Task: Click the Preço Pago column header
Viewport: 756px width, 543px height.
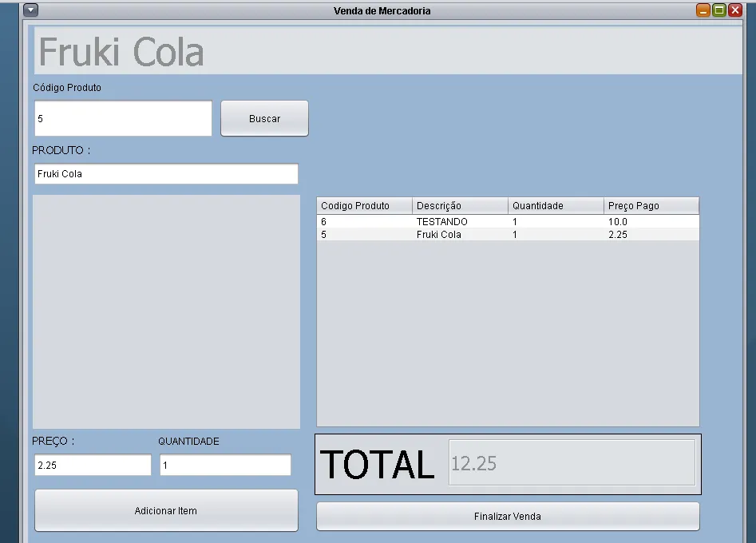Action: coord(651,206)
